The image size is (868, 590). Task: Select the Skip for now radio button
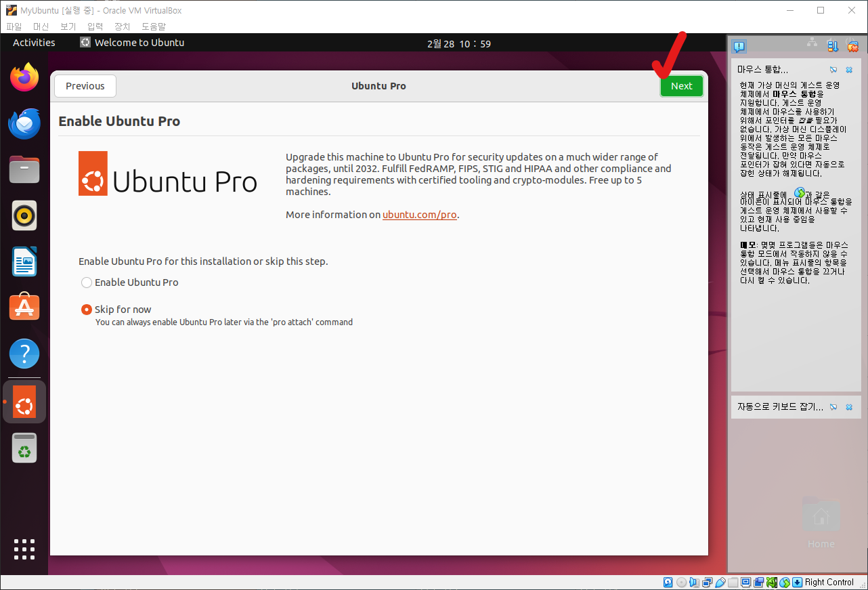point(87,310)
